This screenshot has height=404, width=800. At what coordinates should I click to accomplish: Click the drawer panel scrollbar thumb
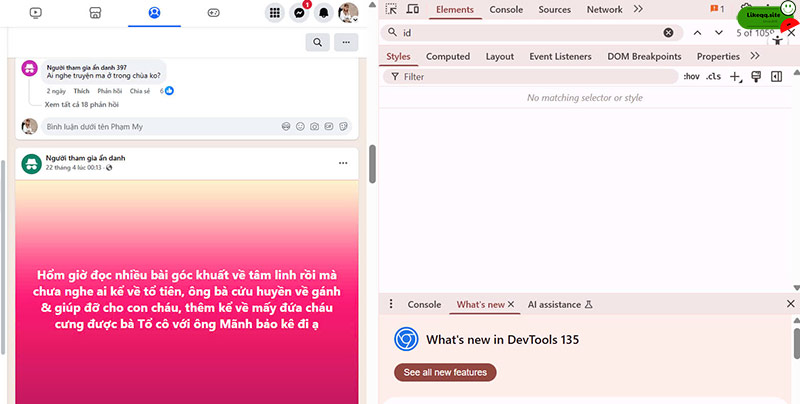tap(796, 343)
